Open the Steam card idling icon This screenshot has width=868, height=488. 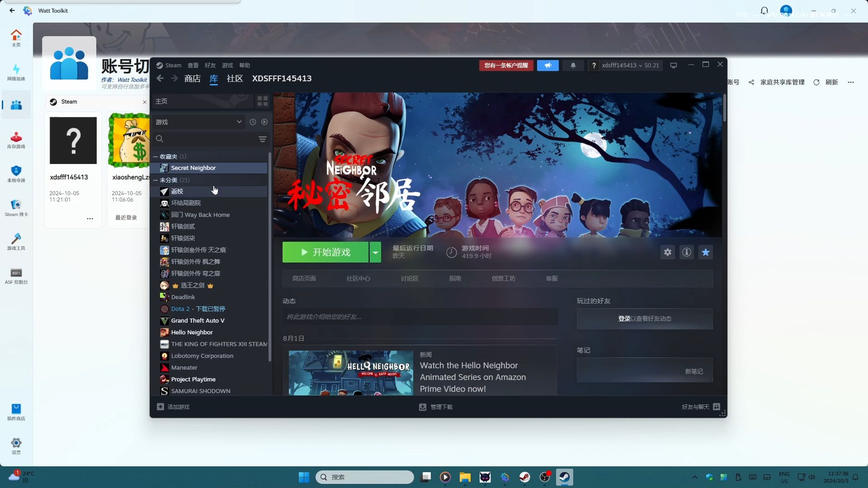[16, 207]
